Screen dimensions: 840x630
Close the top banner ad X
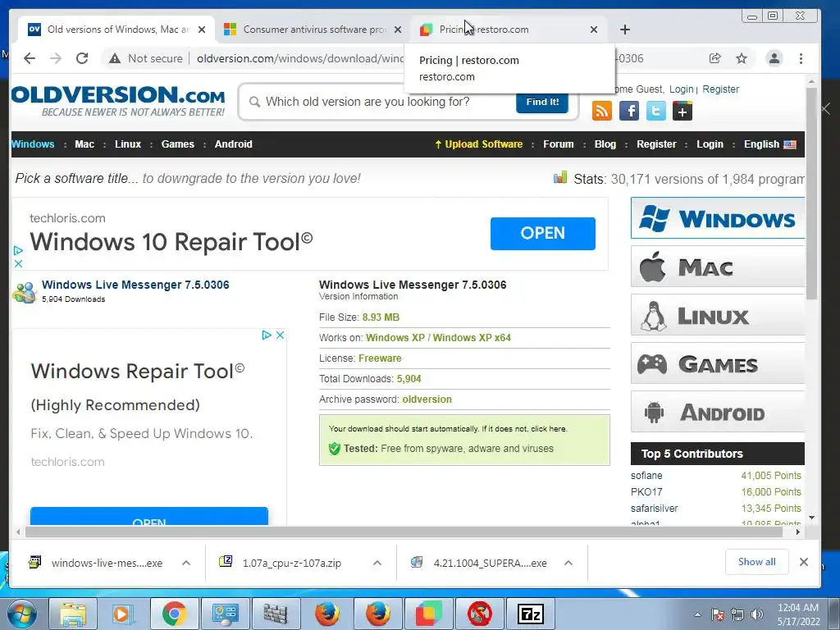point(18,263)
